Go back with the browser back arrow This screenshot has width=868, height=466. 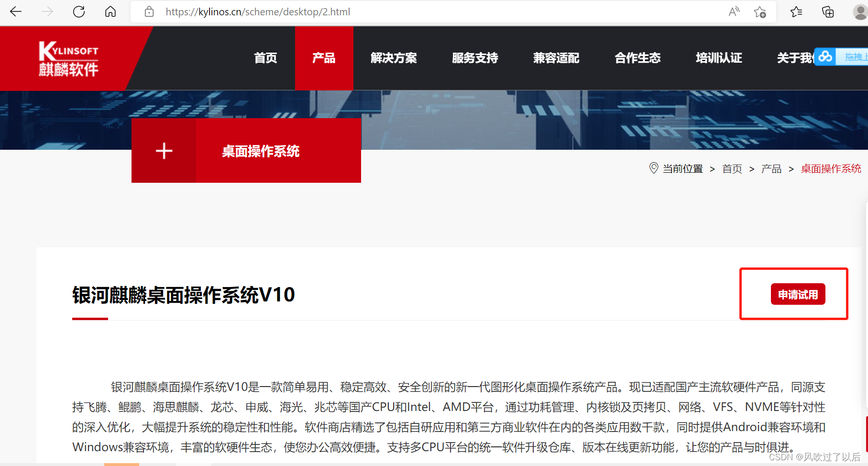point(16,11)
